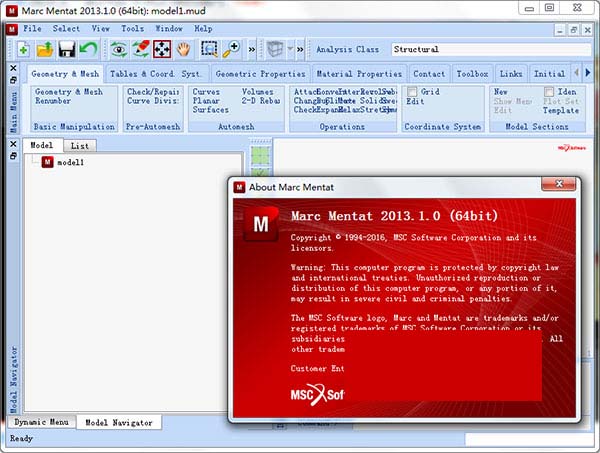Viewport: 600px width, 453px height.
Task: Click the 3D cube view icon
Action: point(275,49)
